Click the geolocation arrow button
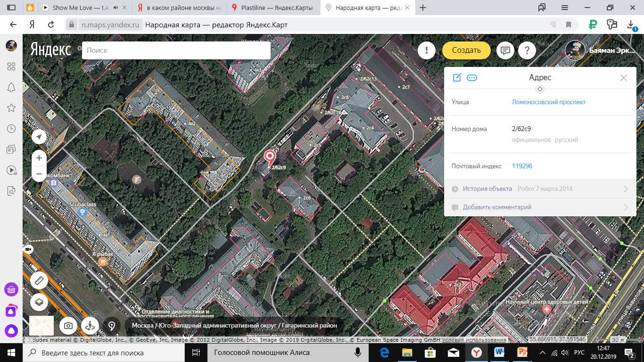644x362 pixels. tap(39, 137)
